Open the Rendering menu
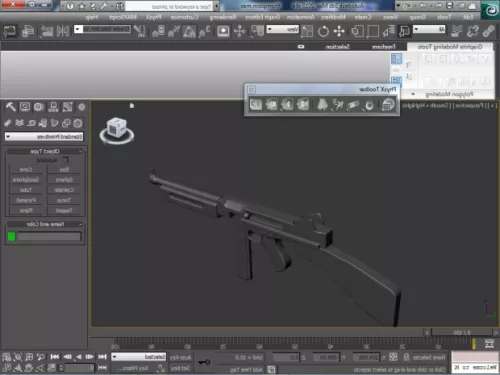This screenshot has height=375, width=500. (223, 17)
